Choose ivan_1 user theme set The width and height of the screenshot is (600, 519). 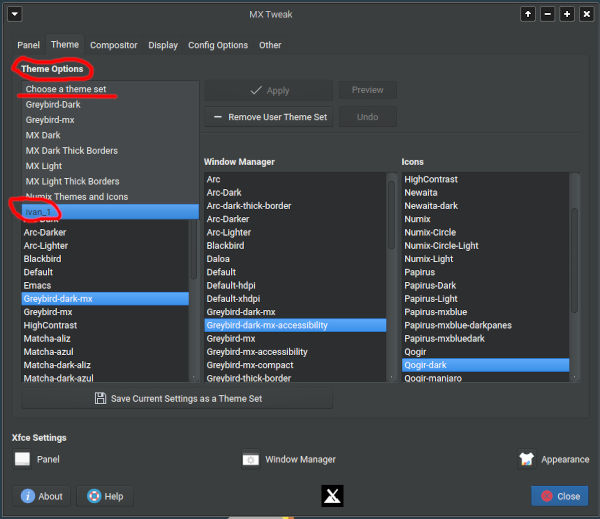[110, 212]
